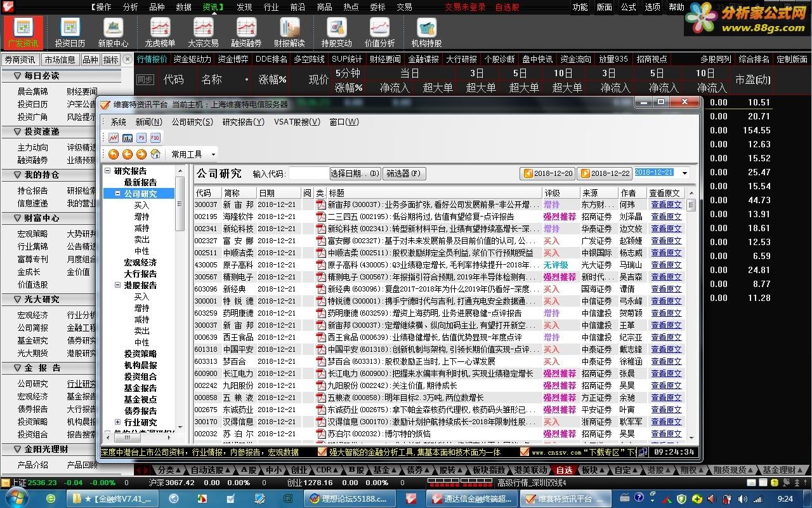812x508 pixels.
Task: Open the 研究报告(Y) menu
Action: coord(243,122)
